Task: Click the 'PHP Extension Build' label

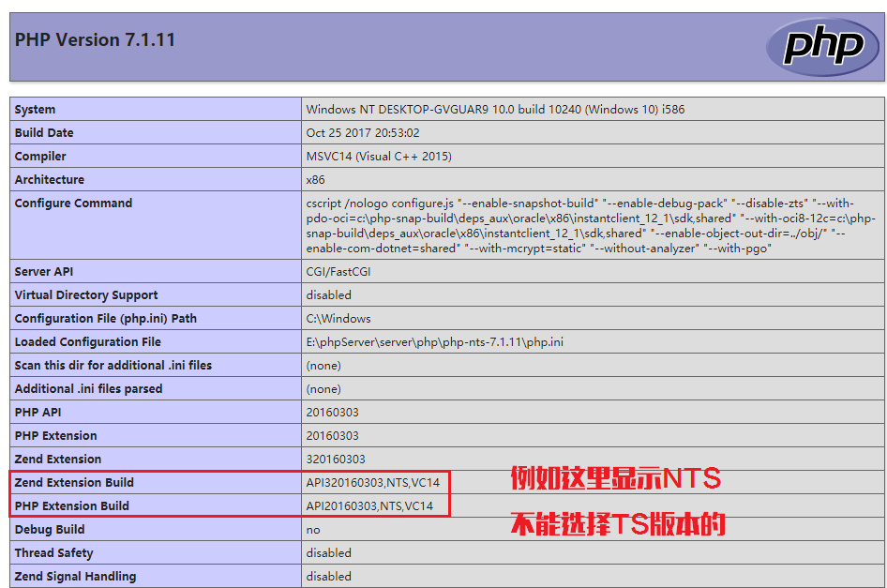Action: pyautogui.click(x=72, y=505)
